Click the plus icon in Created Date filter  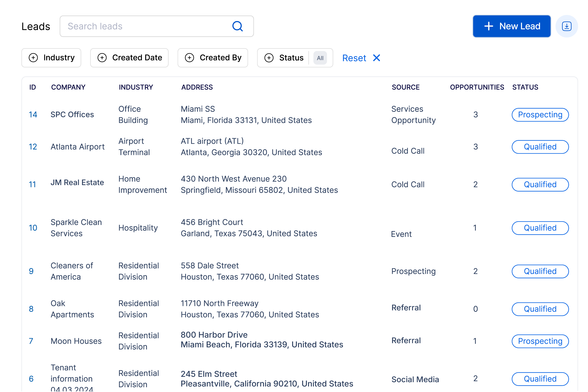pyautogui.click(x=102, y=58)
